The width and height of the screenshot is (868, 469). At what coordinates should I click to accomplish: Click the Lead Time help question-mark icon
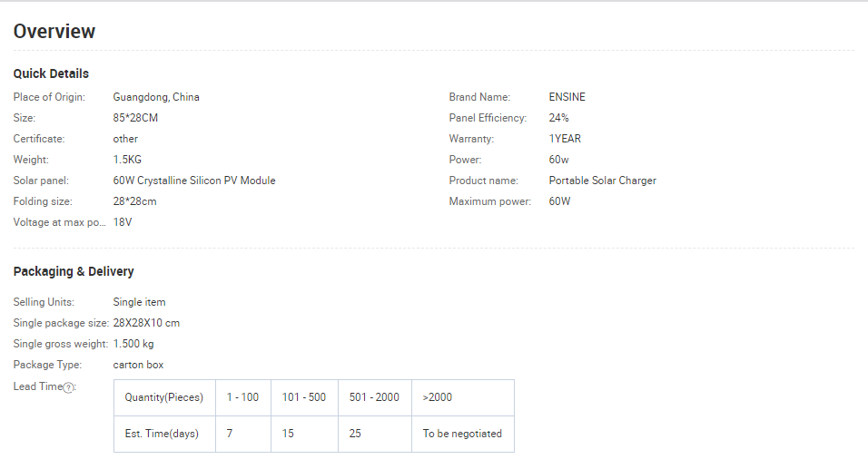click(68, 387)
